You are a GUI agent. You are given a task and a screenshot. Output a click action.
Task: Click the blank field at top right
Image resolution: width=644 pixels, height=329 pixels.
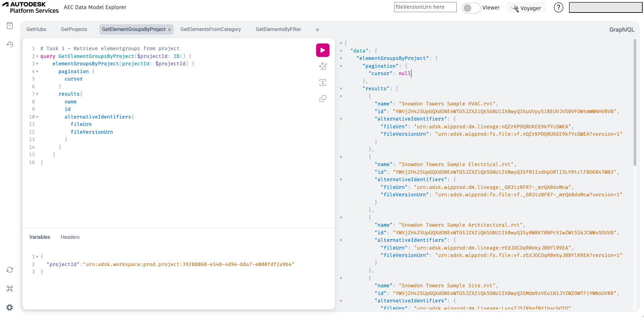(x=605, y=7)
